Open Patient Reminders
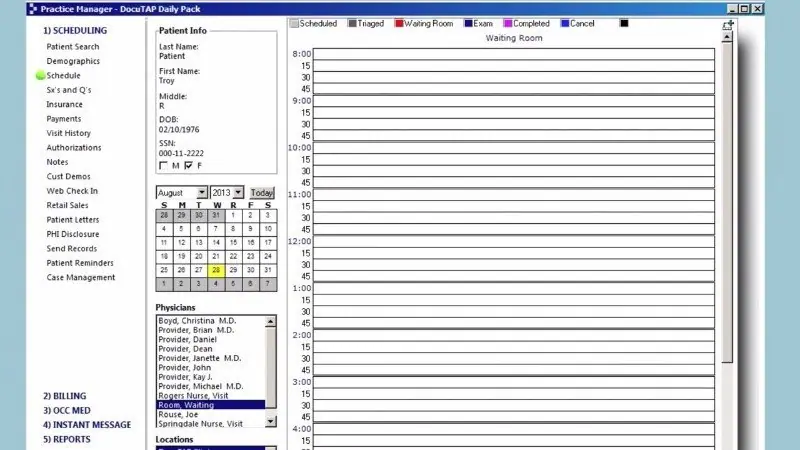 click(80, 263)
